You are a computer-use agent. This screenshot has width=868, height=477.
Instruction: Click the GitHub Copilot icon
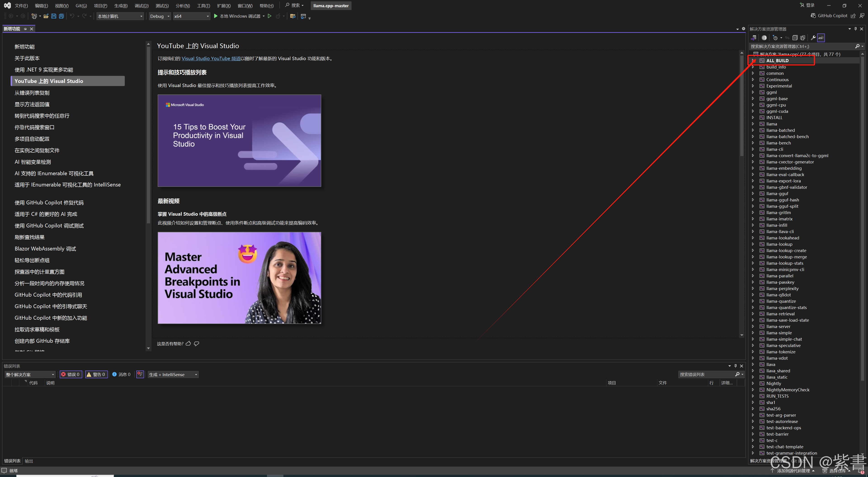[813, 16]
